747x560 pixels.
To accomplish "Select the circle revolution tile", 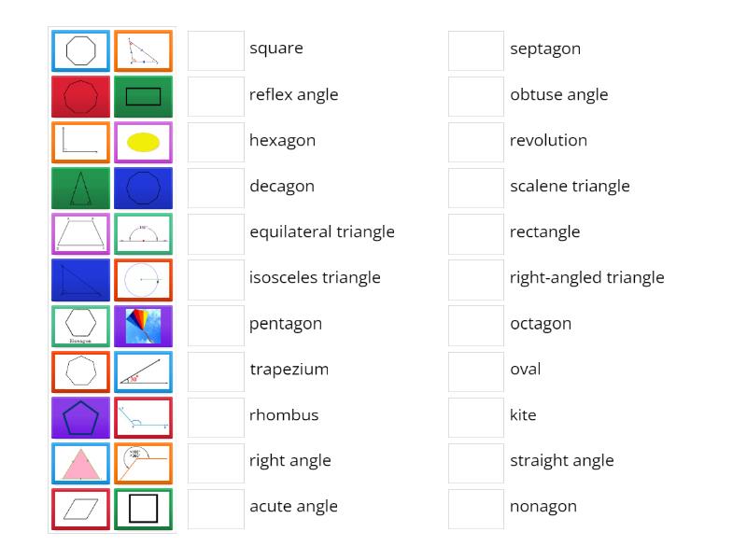I will [143, 279].
